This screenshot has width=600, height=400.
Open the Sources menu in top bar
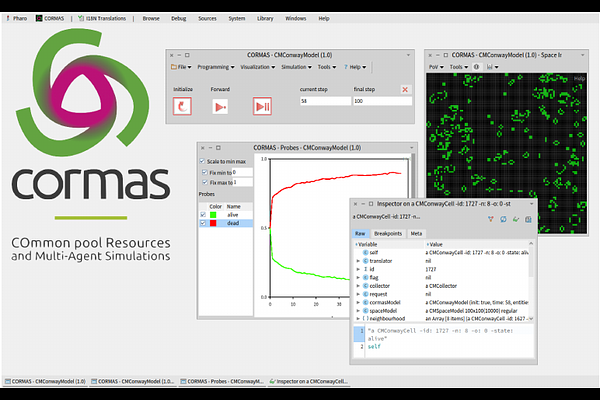point(207,18)
